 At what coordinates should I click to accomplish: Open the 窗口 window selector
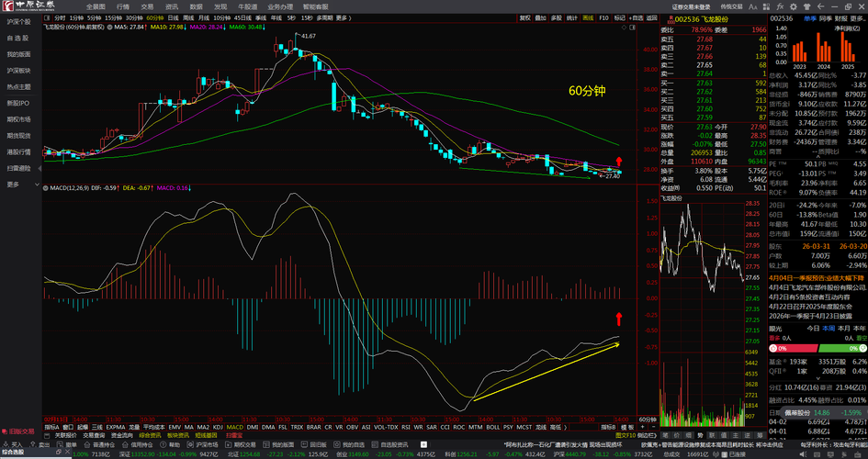pos(68,427)
